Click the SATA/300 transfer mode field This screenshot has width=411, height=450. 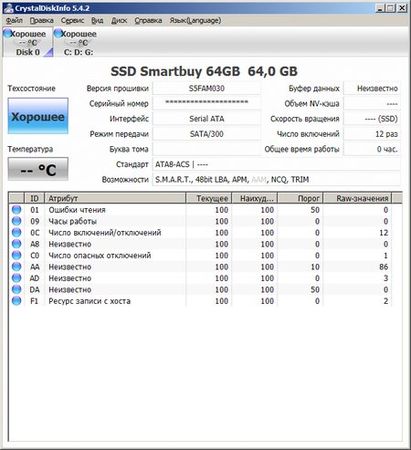(x=206, y=134)
